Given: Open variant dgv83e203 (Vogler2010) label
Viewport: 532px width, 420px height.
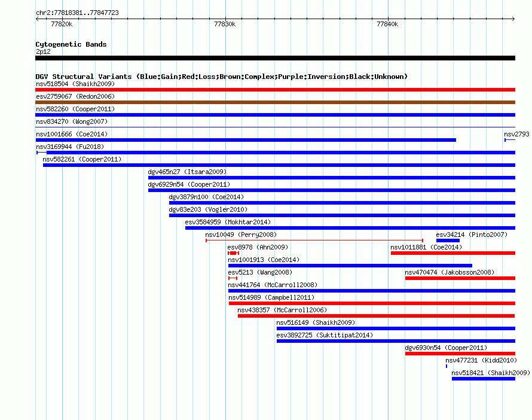Looking at the screenshot, I should tap(208, 209).
